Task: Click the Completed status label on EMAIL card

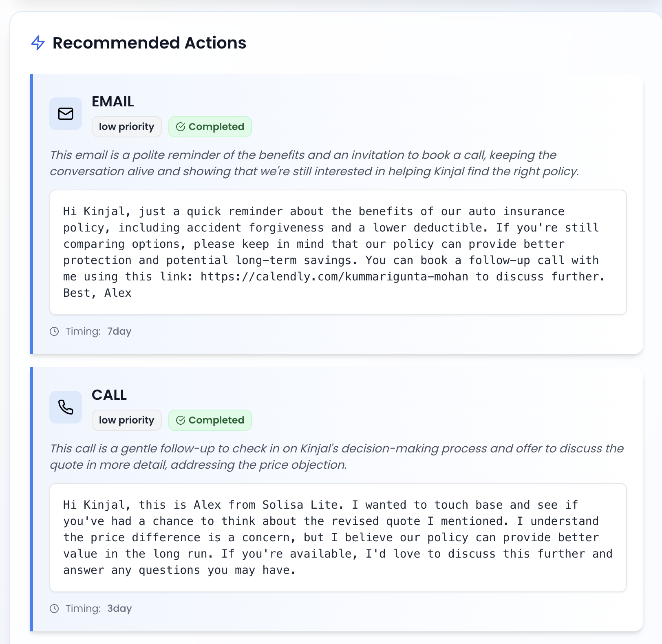Action: [216, 127]
